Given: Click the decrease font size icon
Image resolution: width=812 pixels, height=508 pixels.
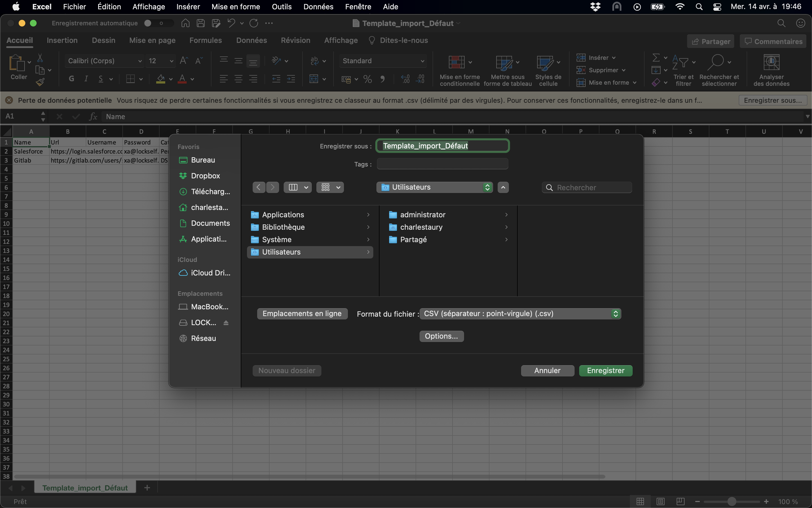Looking at the screenshot, I should point(199,60).
